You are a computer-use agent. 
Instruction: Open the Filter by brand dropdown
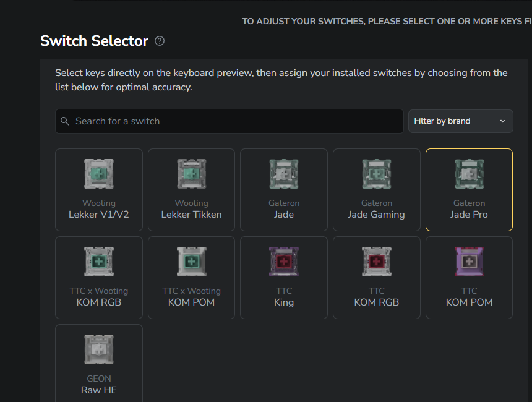coord(460,121)
